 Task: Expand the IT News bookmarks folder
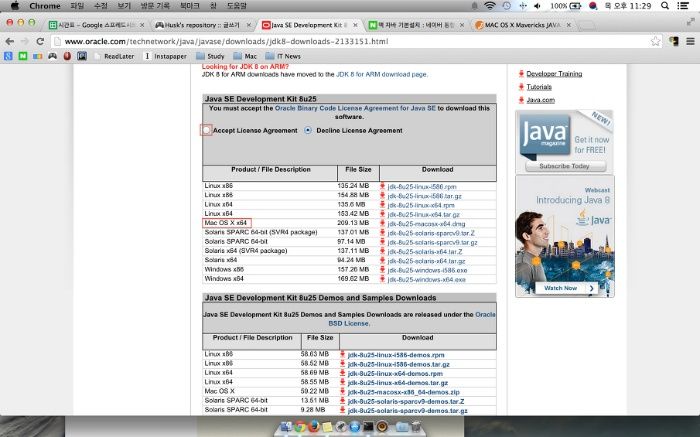283,56
